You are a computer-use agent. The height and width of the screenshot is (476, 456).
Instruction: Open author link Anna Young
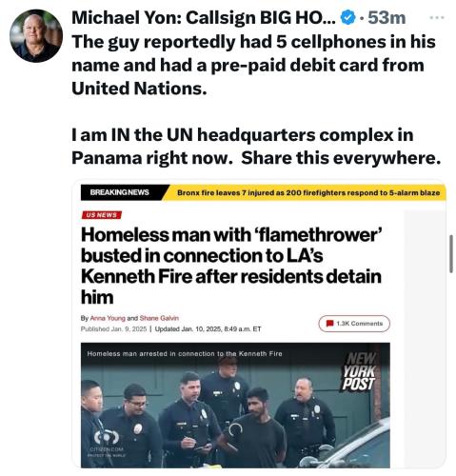tap(108, 318)
